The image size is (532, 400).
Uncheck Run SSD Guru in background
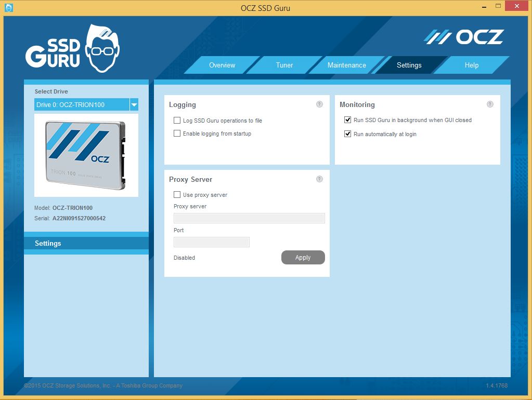tap(347, 119)
